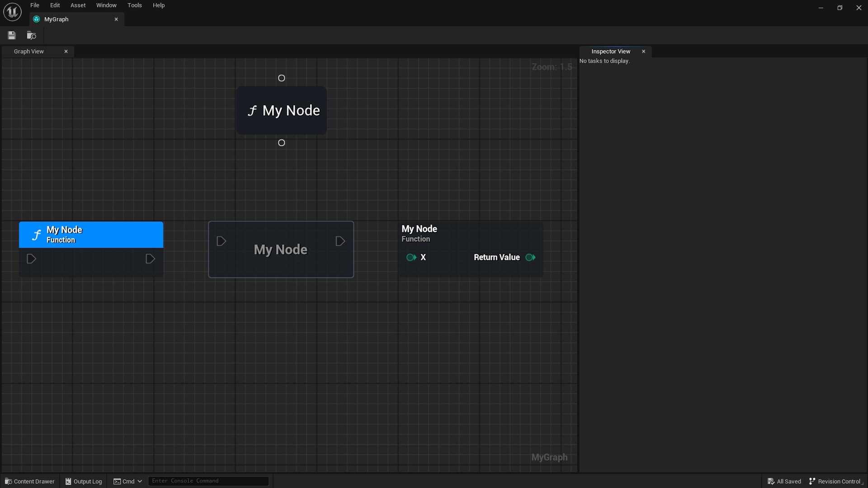This screenshot has width=868, height=488.
Task: Expand the Cmd console dropdown
Action: coord(140,481)
